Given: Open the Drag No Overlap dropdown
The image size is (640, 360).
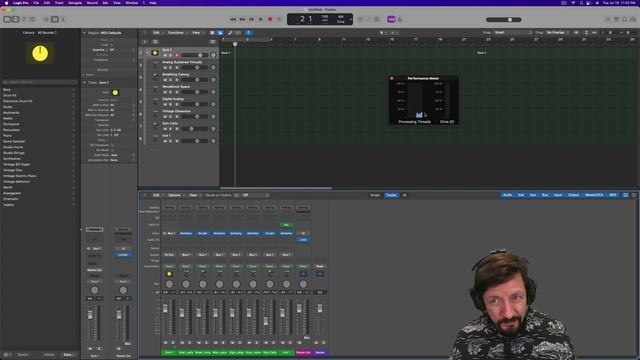Looking at the screenshot, I should point(558,32).
